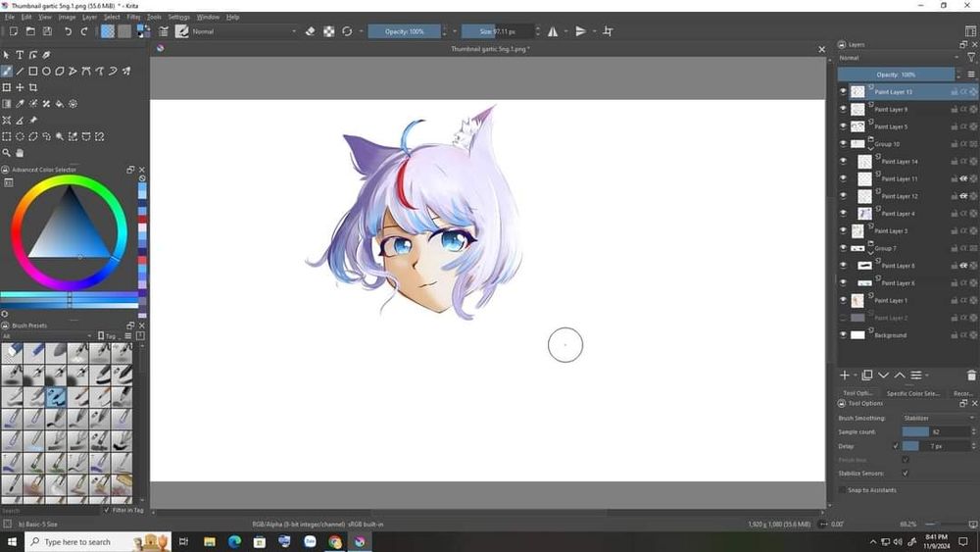Collapse Group 7 layer tree

[870, 253]
